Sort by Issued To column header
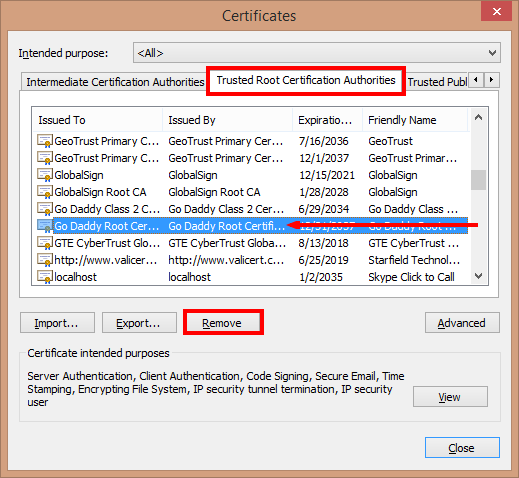 coord(97,120)
